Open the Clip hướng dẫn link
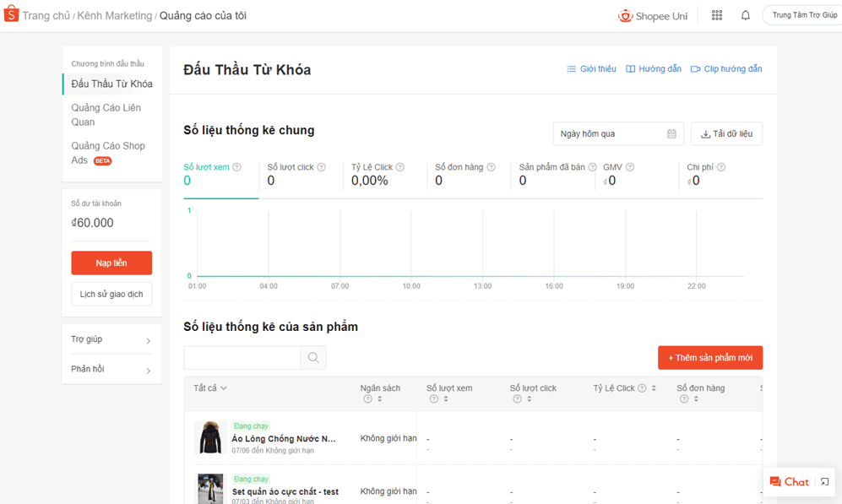Image resolution: width=842 pixels, height=504 pixels. point(726,68)
